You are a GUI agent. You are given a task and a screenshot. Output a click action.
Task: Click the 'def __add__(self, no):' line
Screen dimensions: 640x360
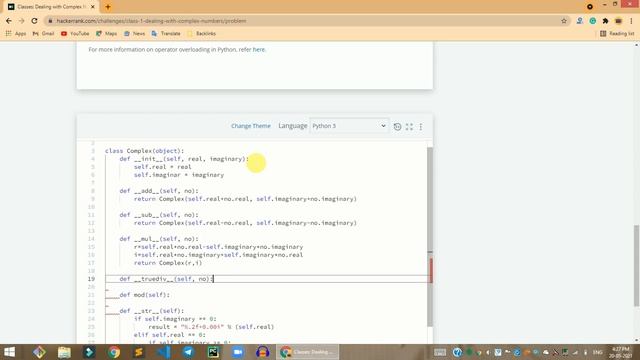[x=159, y=191]
